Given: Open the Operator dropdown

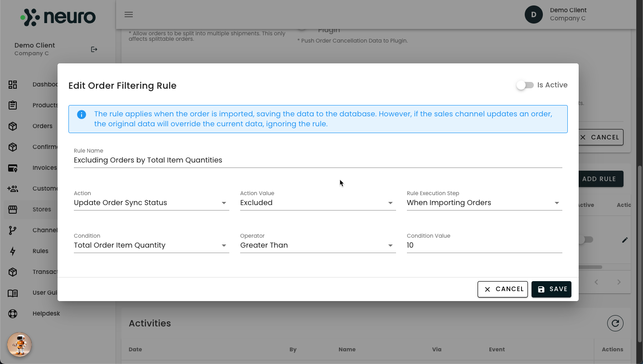Looking at the screenshot, I should click(318, 245).
